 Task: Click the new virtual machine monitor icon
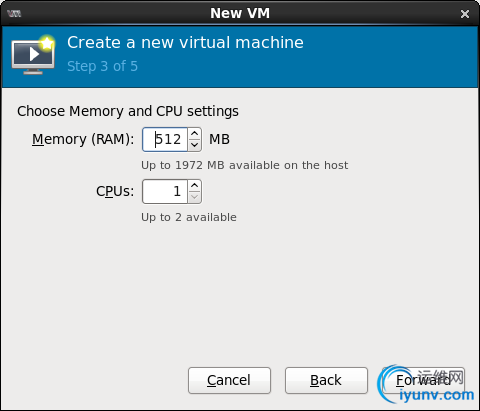click(33, 54)
